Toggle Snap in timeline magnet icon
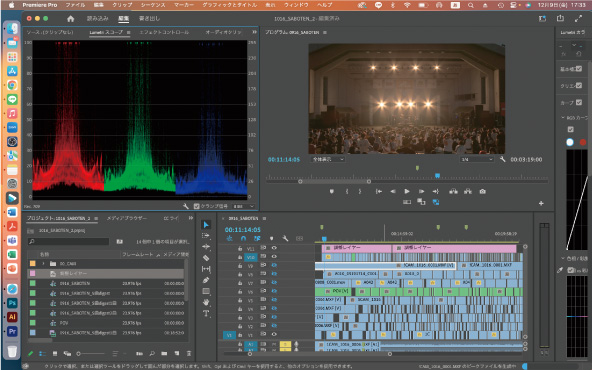 click(x=243, y=238)
